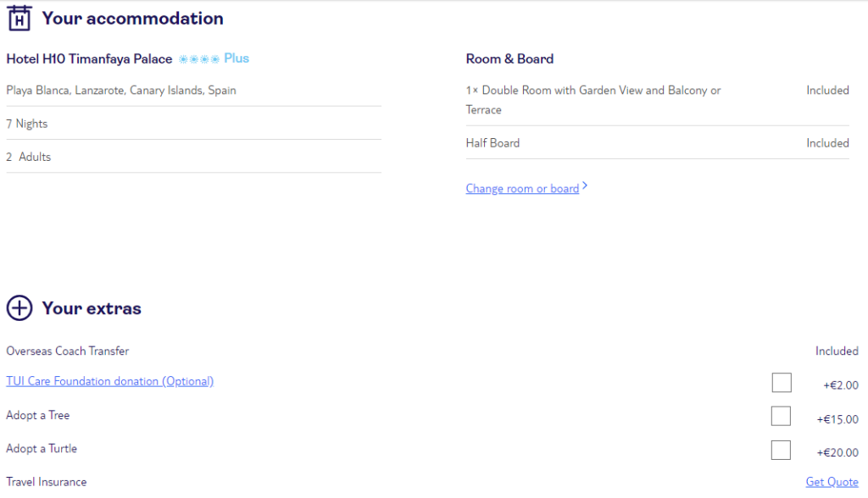Click the Your accommodation heading

[x=133, y=19]
